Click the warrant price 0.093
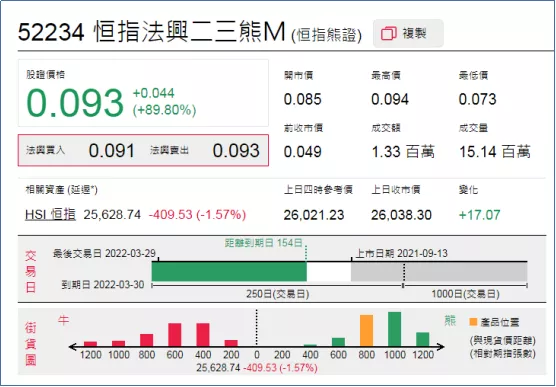This screenshot has height=387, width=556. click(75, 103)
